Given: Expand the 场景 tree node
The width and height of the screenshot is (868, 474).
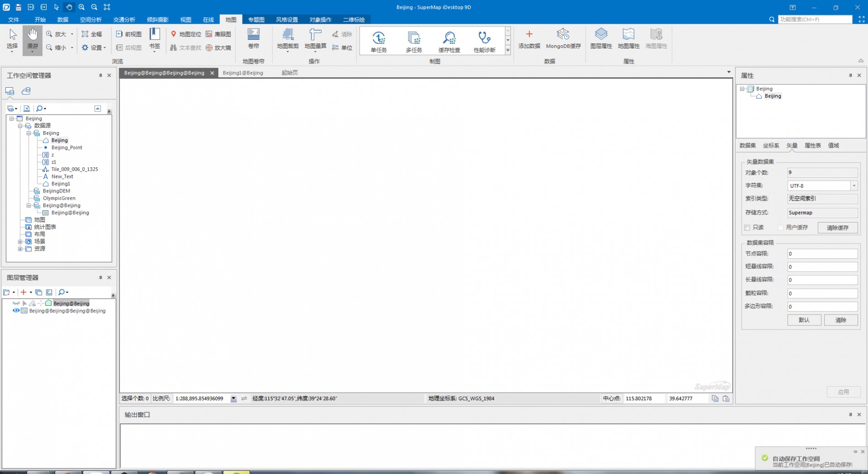Looking at the screenshot, I should [20, 241].
